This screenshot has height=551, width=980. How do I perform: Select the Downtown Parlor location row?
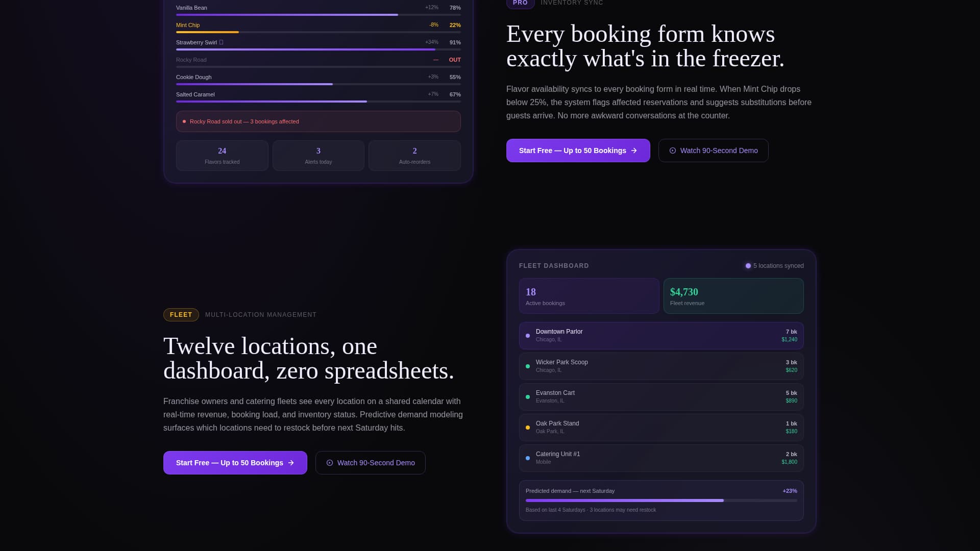click(661, 336)
